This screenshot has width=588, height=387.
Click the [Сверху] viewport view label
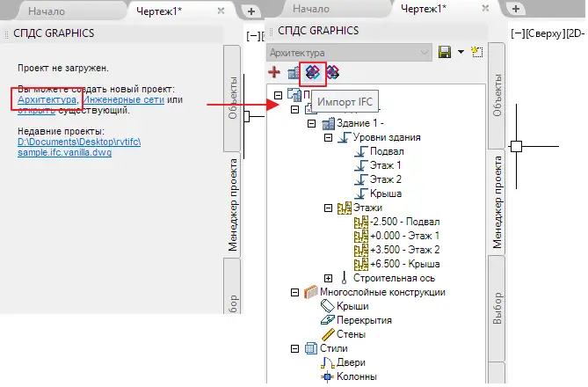point(546,33)
